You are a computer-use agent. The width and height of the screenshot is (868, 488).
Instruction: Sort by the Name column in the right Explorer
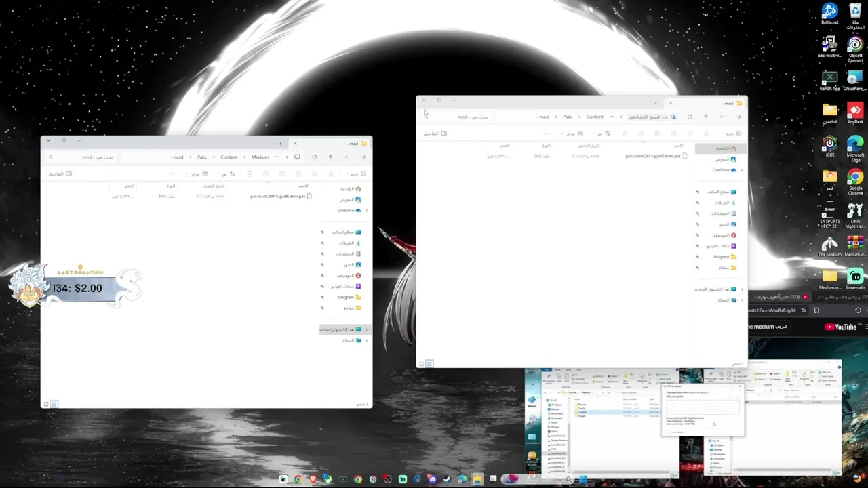tap(679, 145)
